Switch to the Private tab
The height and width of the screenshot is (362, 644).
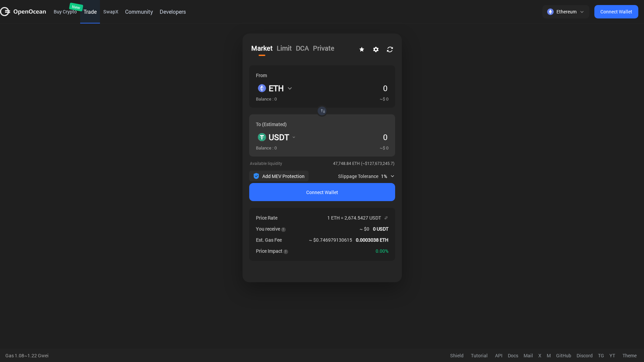click(x=323, y=48)
